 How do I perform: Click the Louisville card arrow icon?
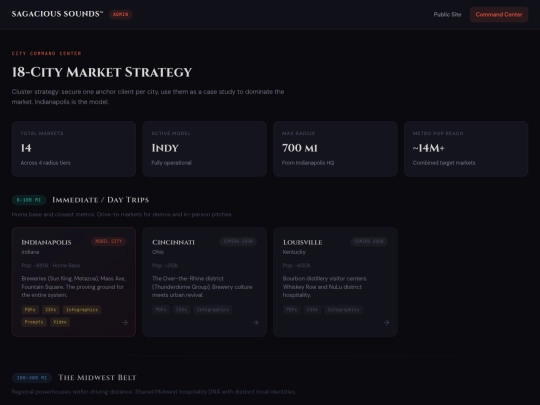(x=386, y=322)
